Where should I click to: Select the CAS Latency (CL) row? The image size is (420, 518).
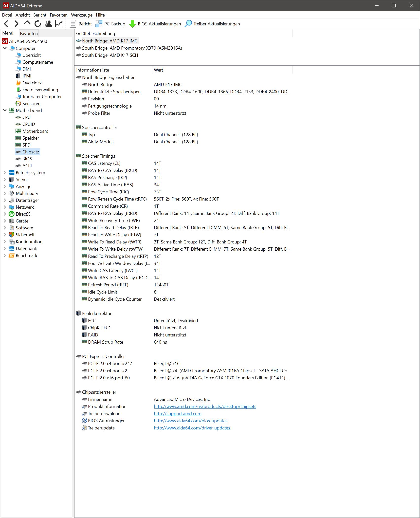click(x=183, y=163)
